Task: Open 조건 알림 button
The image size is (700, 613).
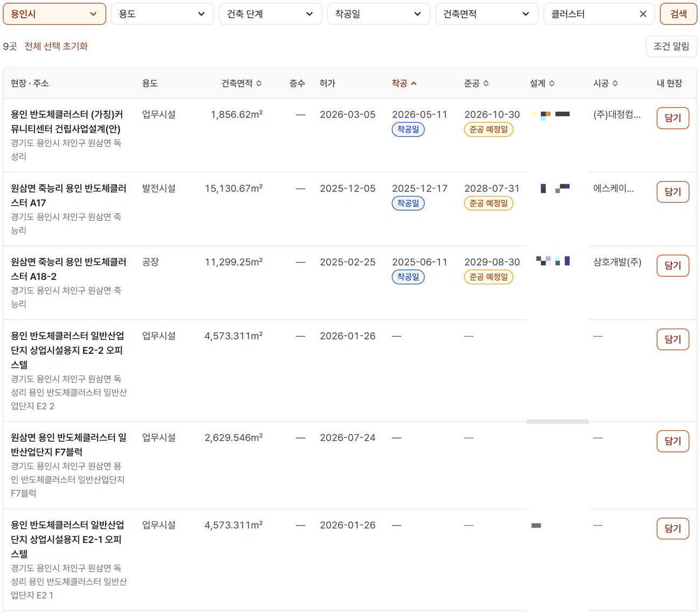Action: (x=671, y=46)
